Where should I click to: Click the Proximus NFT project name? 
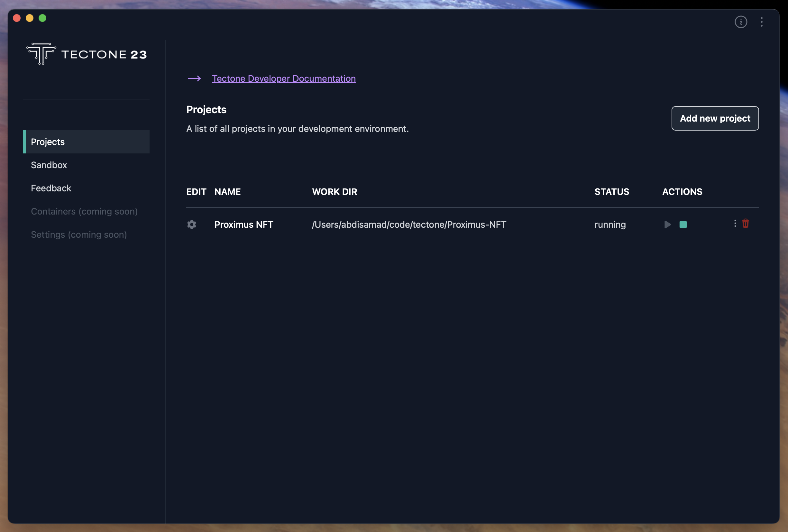[x=243, y=225]
